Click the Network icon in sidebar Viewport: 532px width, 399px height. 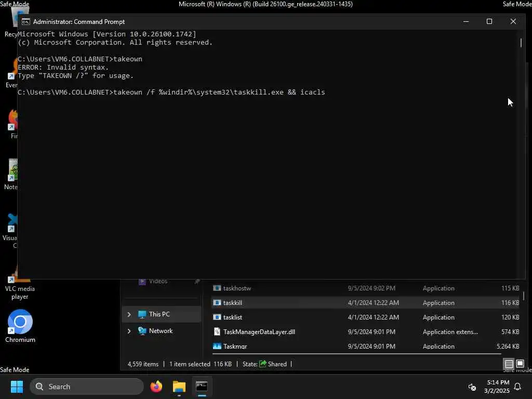[x=142, y=331]
